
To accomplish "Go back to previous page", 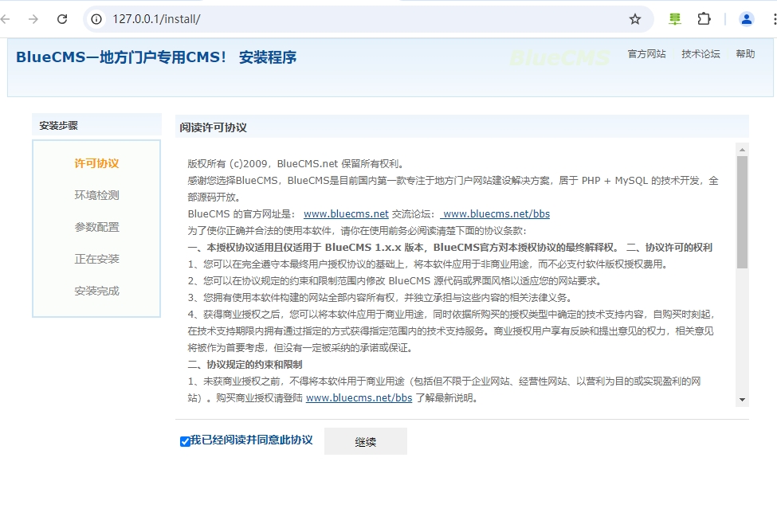I will click(6, 19).
